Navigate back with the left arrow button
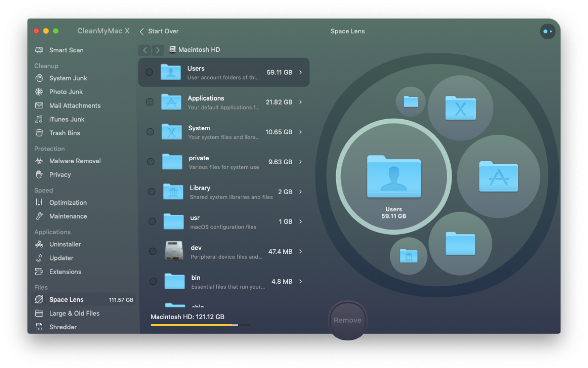588x368 pixels. pyautogui.click(x=145, y=50)
